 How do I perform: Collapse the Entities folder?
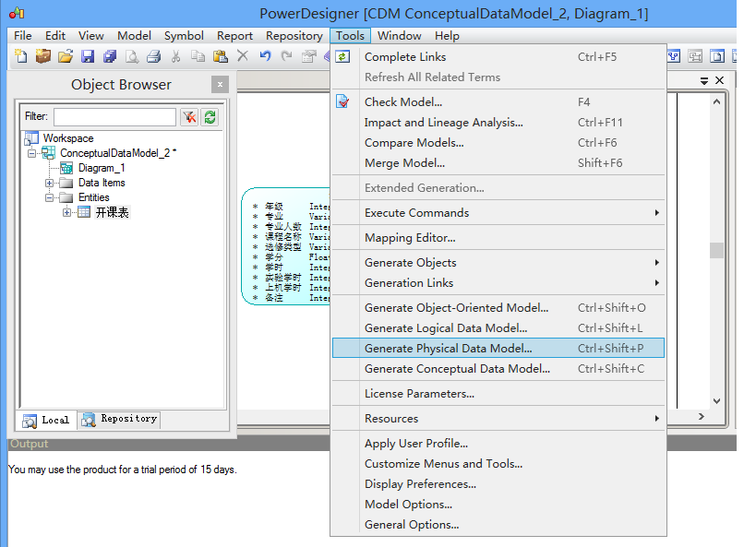(49, 197)
